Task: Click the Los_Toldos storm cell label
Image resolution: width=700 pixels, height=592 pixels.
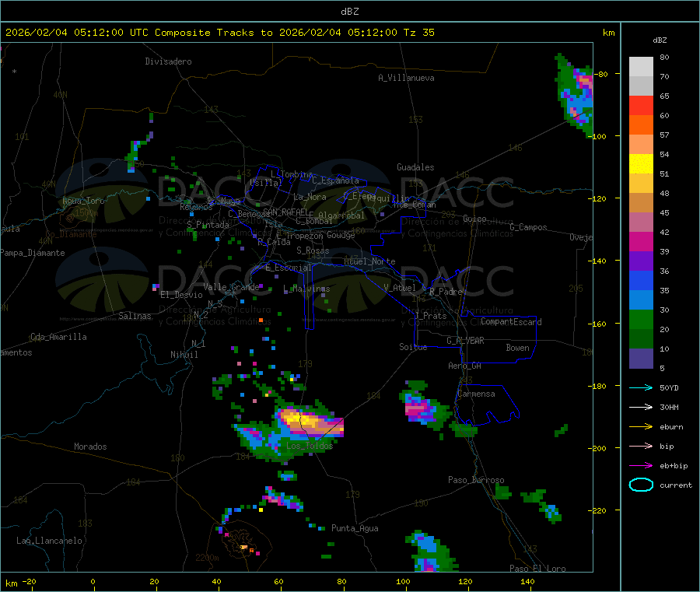Action: [x=310, y=446]
